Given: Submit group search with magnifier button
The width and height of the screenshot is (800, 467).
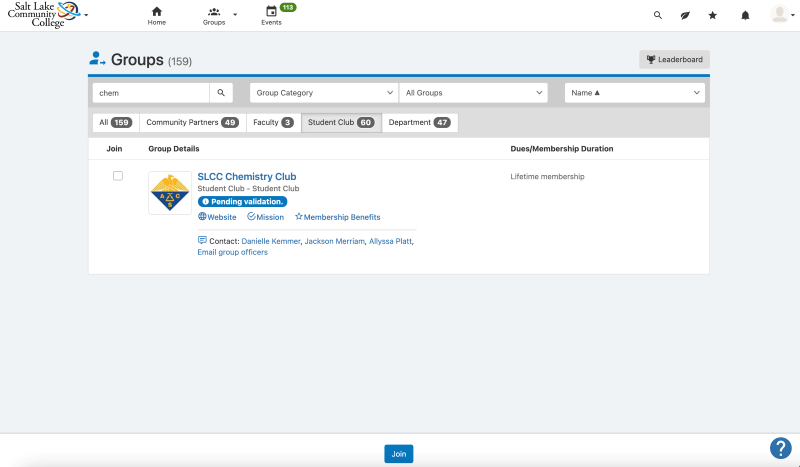Looking at the screenshot, I should coord(221,93).
